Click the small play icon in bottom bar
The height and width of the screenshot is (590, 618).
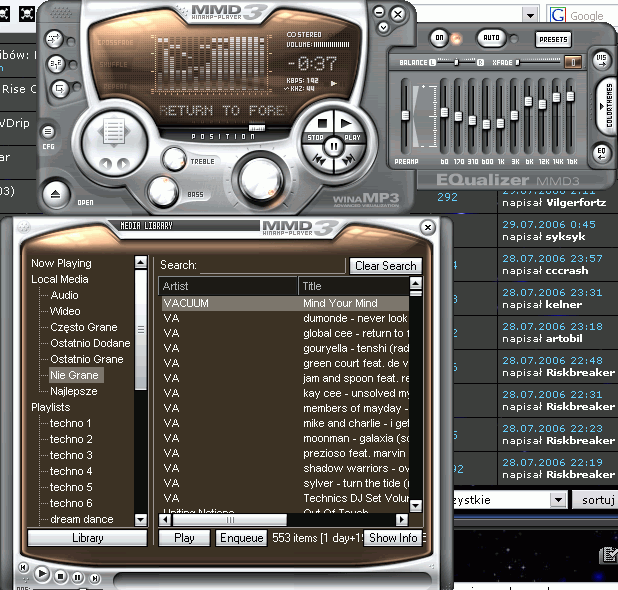[x=42, y=575]
